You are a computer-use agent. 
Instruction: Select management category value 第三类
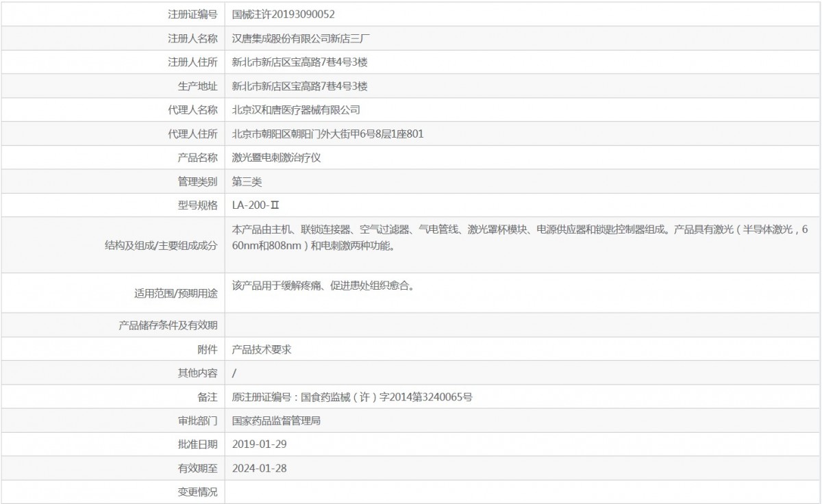(x=247, y=181)
